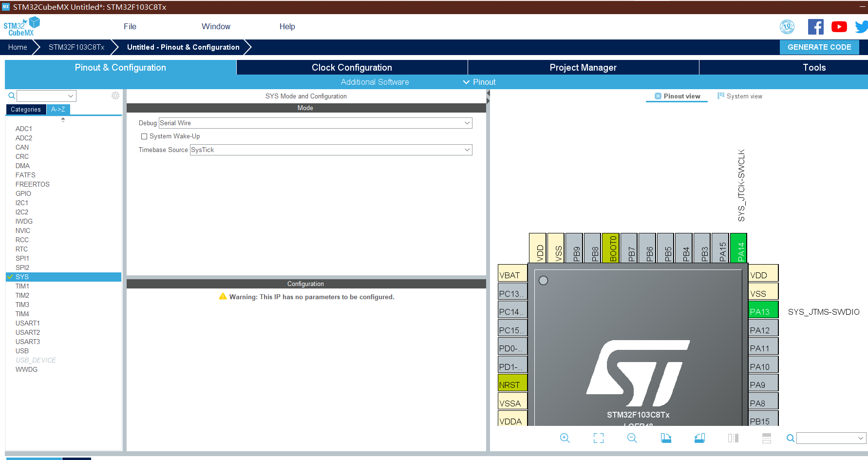Select NVIC in peripheral list
Image resolution: width=868 pixels, height=460 pixels.
(x=23, y=230)
